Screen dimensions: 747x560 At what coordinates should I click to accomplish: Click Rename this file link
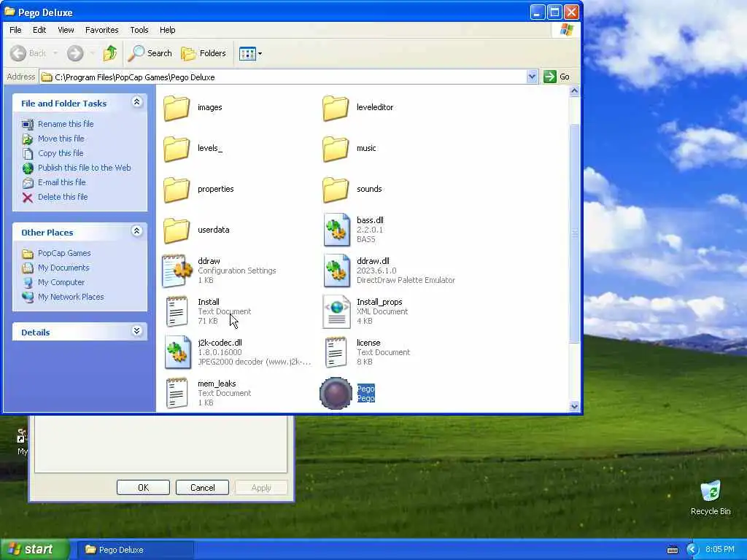tap(66, 124)
